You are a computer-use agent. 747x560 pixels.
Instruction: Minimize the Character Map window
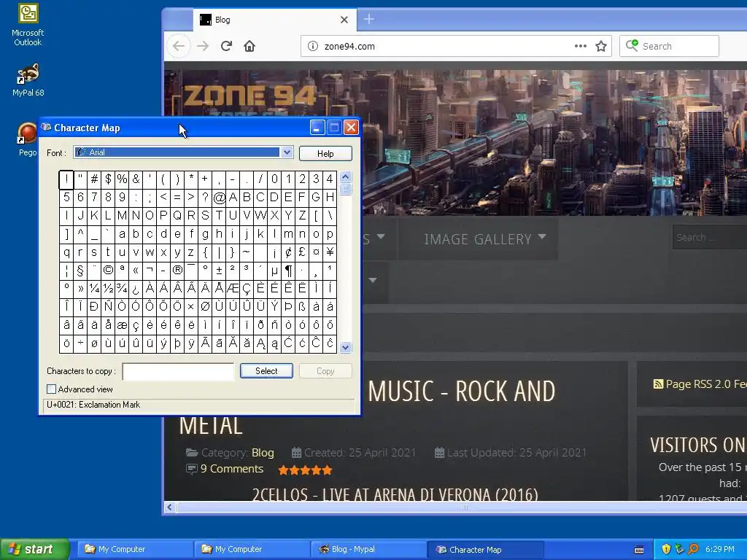click(317, 127)
